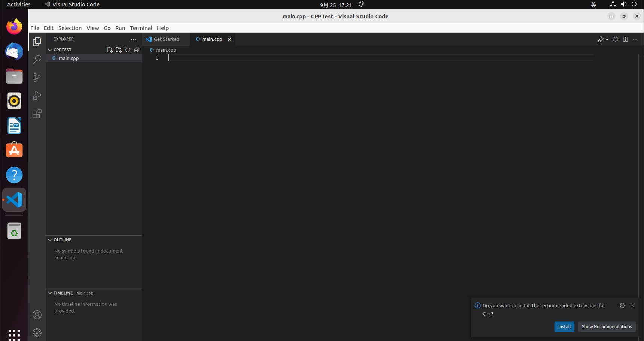
Task: Collapse the CPPTEST folder tree
Action: pyautogui.click(x=50, y=49)
